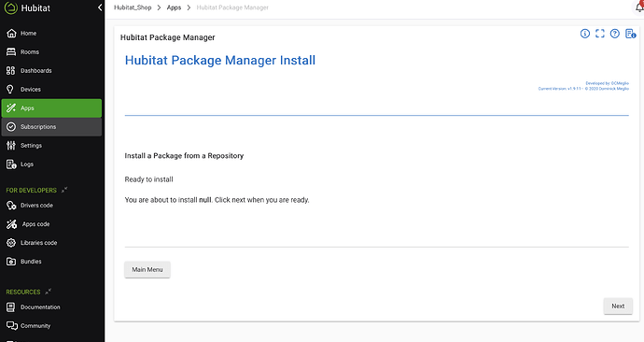Click Hubitat Package Manager breadcrumb
Image resolution: width=644 pixels, height=342 pixels.
[x=232, y=7]
